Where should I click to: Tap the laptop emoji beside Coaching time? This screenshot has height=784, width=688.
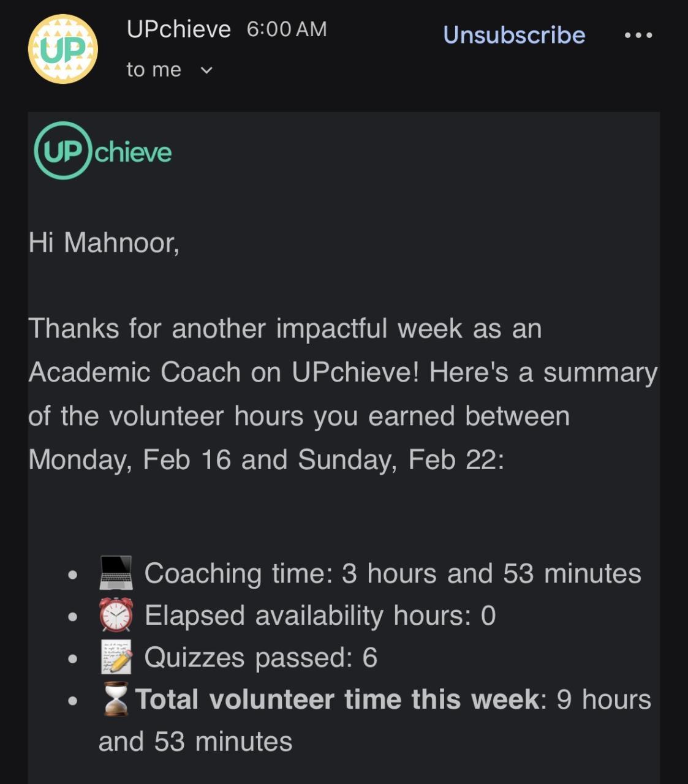coord(116,573)
